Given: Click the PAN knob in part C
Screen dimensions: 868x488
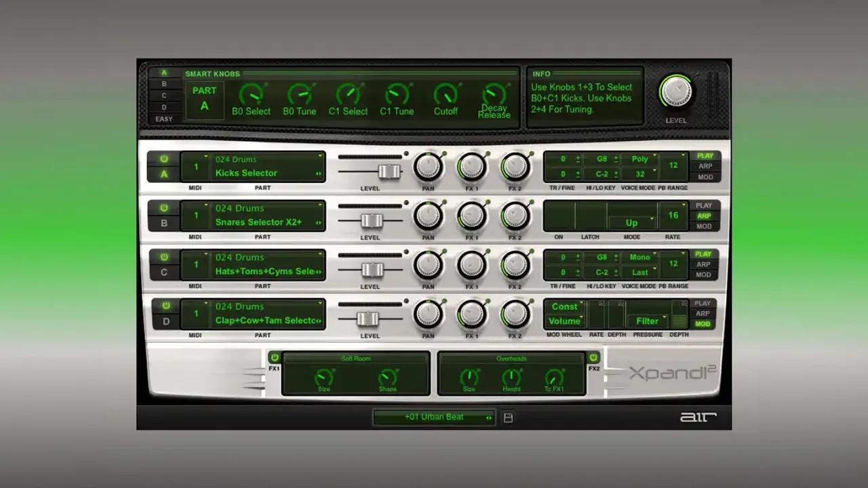Looking at the screenshot, I should pos(428,264).
